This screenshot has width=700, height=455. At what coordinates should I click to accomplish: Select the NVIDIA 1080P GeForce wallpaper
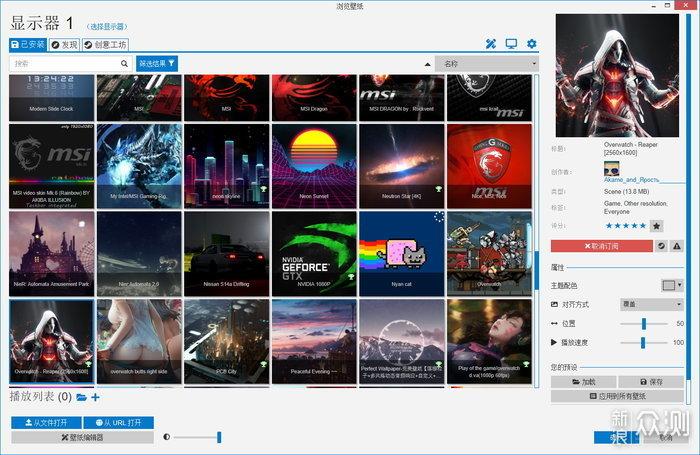tap(314, 254)
